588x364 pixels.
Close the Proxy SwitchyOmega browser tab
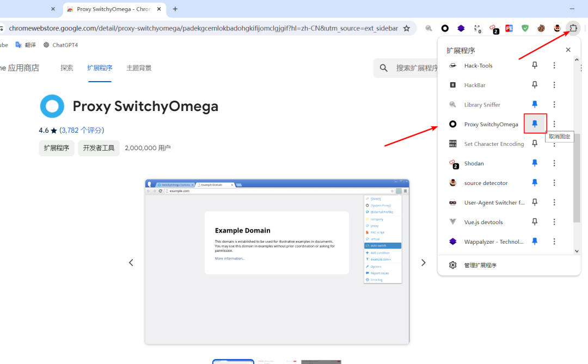(x=159, y=9)
